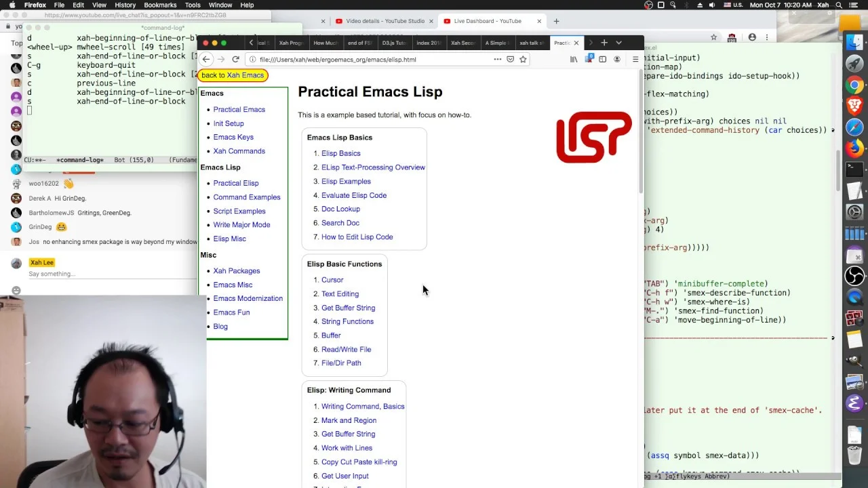Open the History menu
The image size is (868, 488).
pyautogui.click(x=125, y=5)
